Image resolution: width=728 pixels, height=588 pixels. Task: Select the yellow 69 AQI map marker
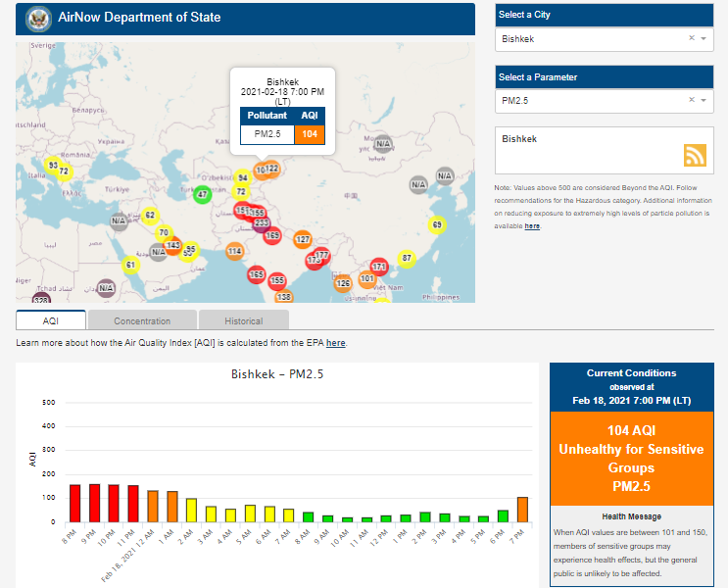pyautogui.click(x=437, y=225)
